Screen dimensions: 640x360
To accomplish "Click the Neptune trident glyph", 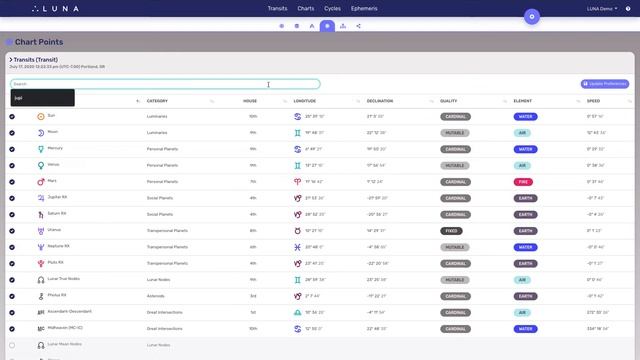I will [x=41, y=247].
